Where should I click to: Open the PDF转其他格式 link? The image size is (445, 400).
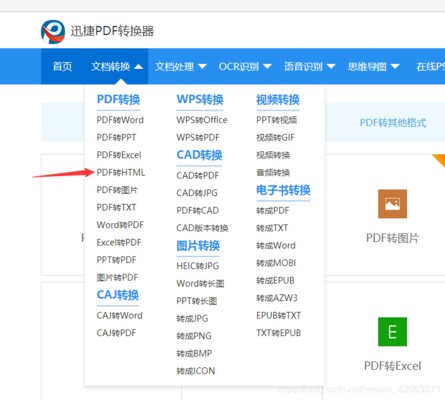(393, 123)
